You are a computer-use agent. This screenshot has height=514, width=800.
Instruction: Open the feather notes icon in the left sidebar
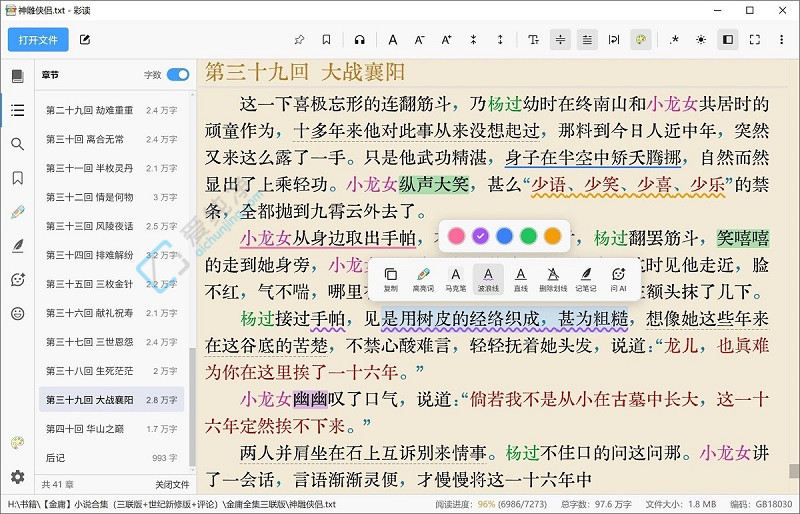pyautogui.click(x=17, y=246)
